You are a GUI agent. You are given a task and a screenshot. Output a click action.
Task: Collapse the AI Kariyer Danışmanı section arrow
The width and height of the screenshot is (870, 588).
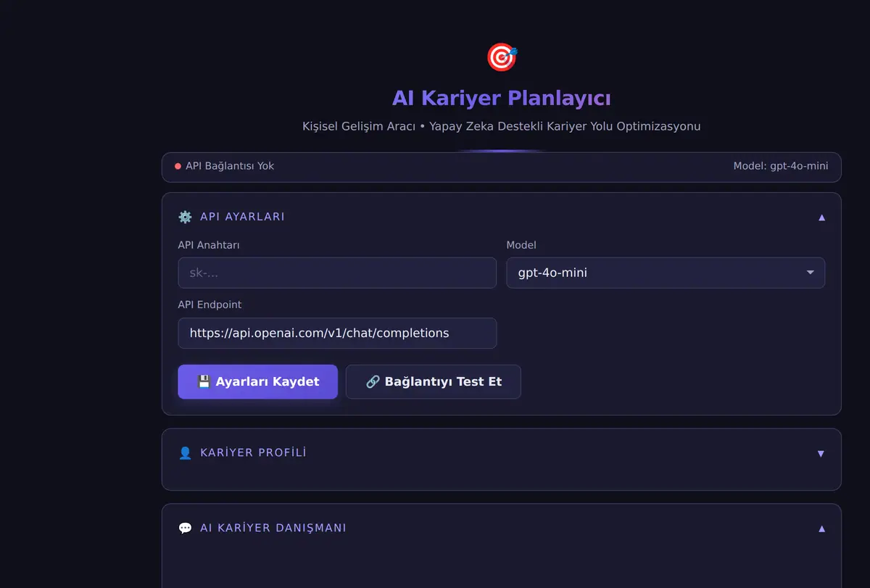[821, 528]
